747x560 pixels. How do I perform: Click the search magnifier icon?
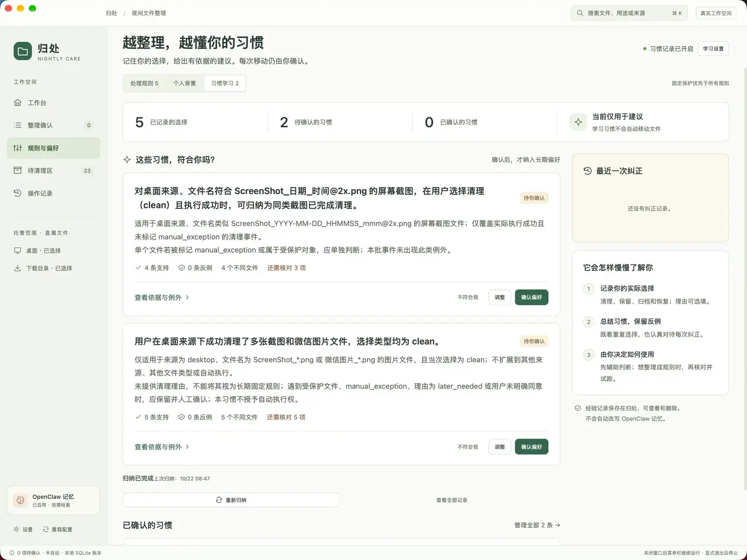click(580, 13)
